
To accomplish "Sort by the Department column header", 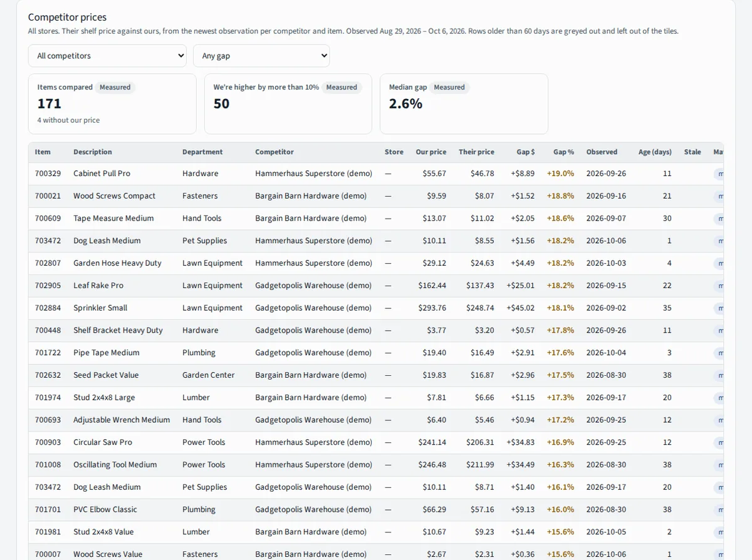I will 202,152.
